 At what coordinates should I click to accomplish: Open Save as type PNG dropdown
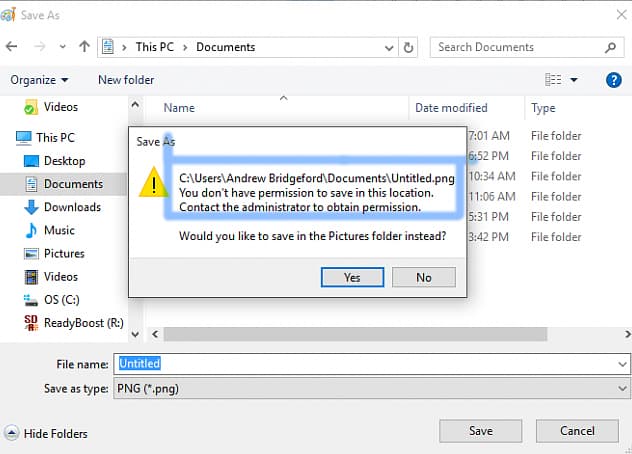372,389
